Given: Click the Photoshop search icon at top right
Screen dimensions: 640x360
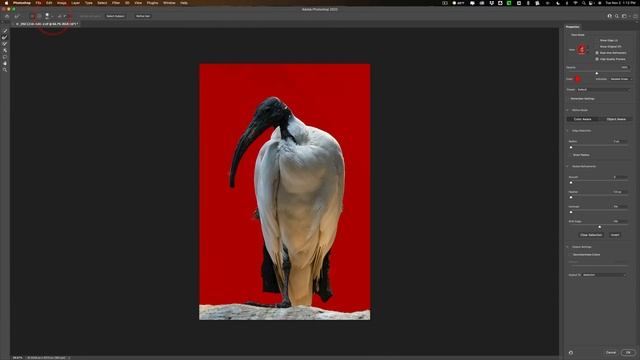Looking at the screenshot, I should point(617,16).
